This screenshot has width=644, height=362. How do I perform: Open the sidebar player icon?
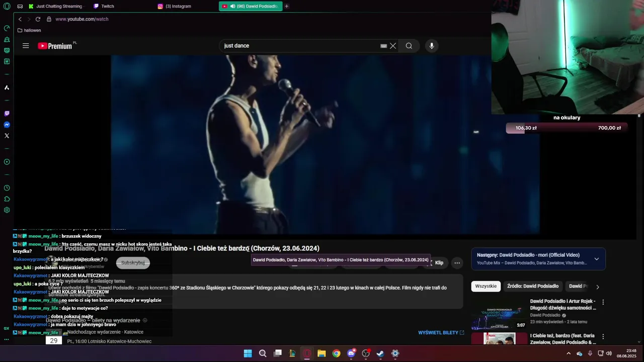(x=7, y=162)
